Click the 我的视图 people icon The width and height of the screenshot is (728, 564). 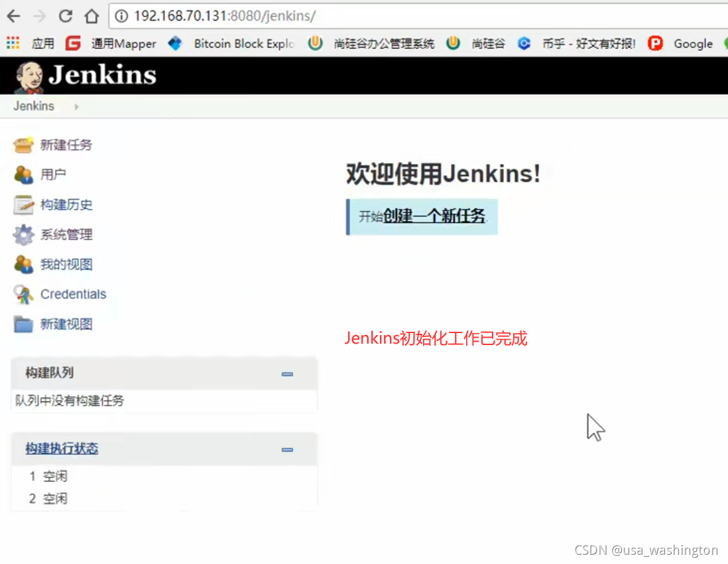(x=23, y=264)
